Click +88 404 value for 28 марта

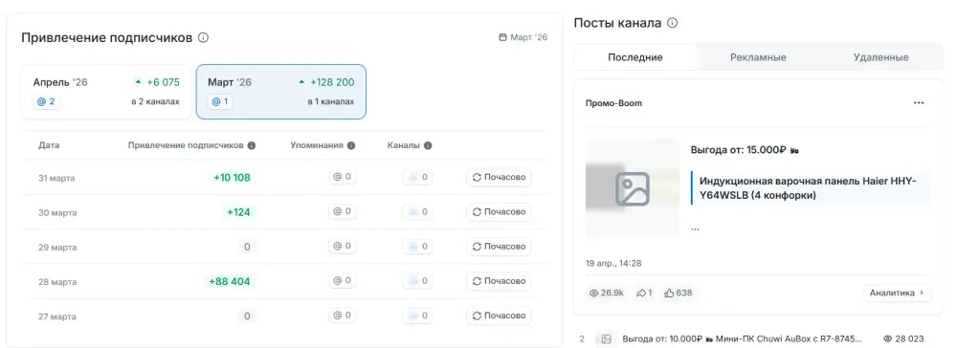[x=230, y=282]
